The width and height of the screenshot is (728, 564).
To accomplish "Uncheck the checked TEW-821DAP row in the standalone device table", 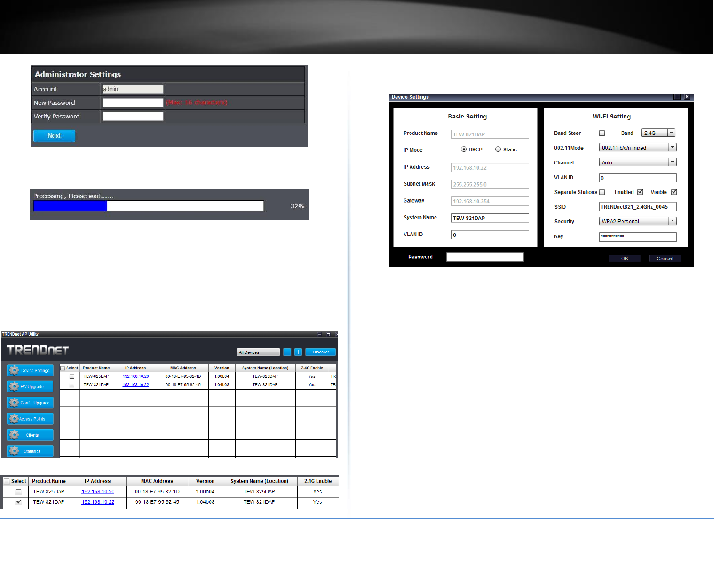I will (x=18, y=502).
